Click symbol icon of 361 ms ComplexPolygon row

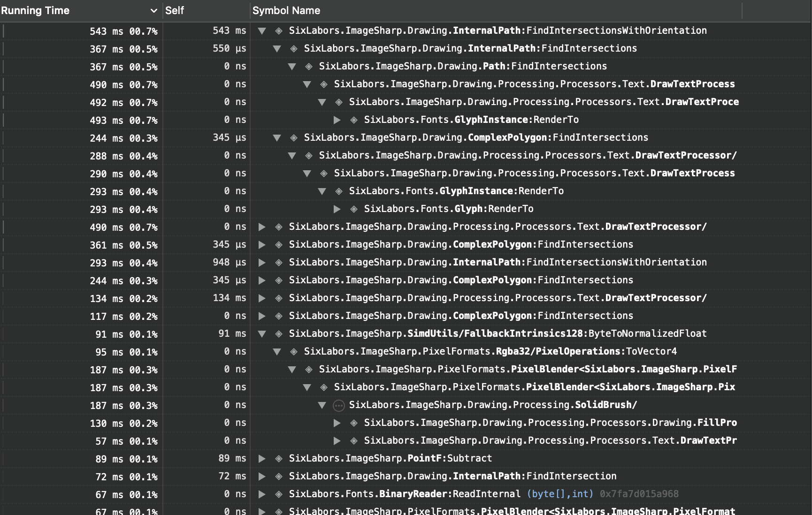click(x=279, y=245)
